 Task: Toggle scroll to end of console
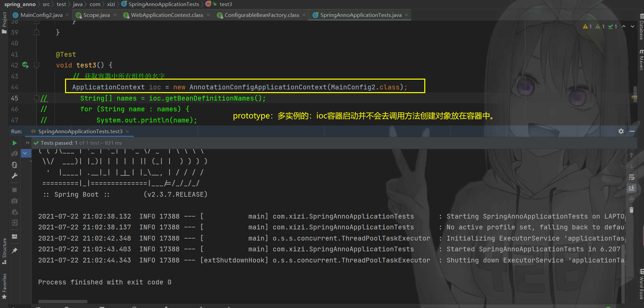(632, 188)
